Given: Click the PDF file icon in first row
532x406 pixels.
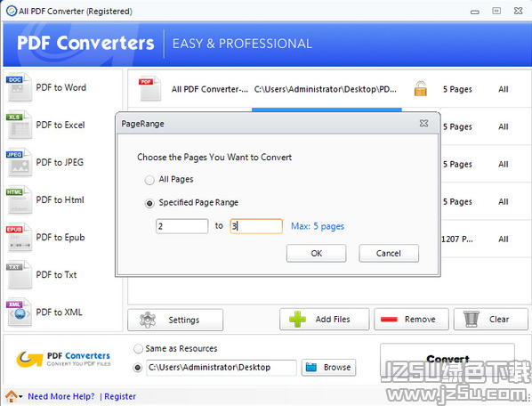Looking at the screenshot, I should 149,89.
